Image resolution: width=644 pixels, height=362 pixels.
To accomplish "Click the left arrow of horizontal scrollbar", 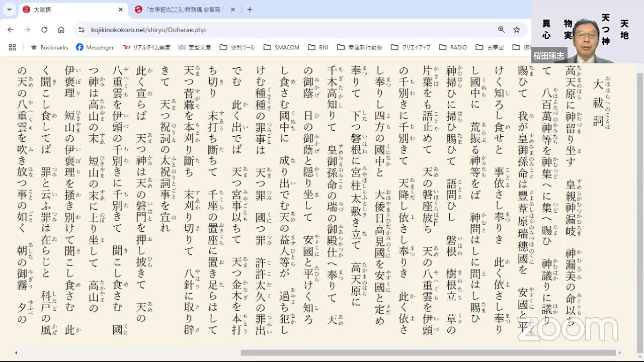I will click(16, 353).
